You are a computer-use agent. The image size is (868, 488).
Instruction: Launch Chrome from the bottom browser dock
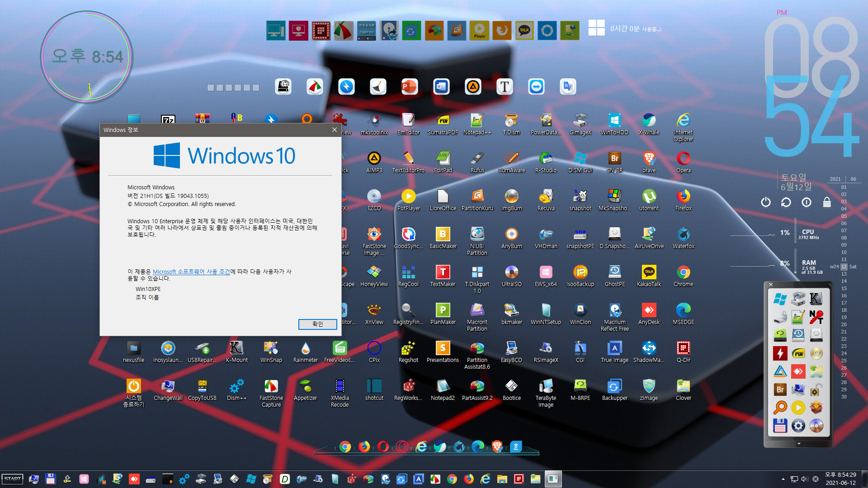[x=345, y=447]
